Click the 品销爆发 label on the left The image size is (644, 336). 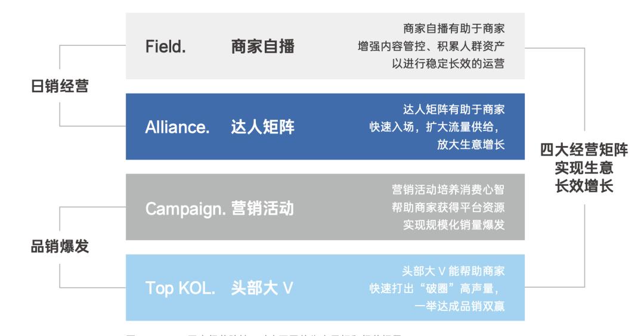coord(60,247)
